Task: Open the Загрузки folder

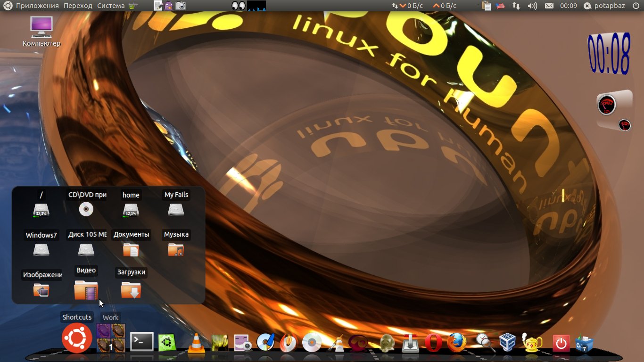Action: [131, 290]
